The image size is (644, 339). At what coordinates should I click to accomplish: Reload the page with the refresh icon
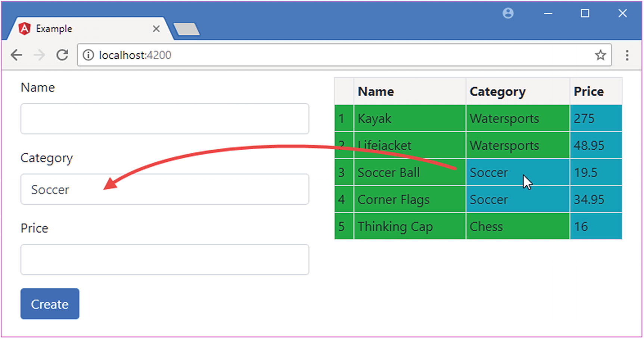pyautogui.click(x=62, y=55)
